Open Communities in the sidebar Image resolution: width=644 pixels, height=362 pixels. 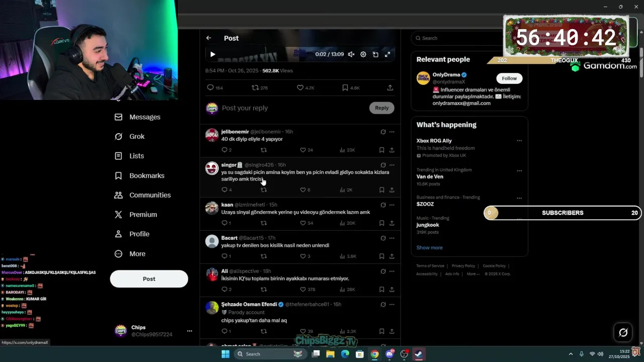(x=142, y=195)
